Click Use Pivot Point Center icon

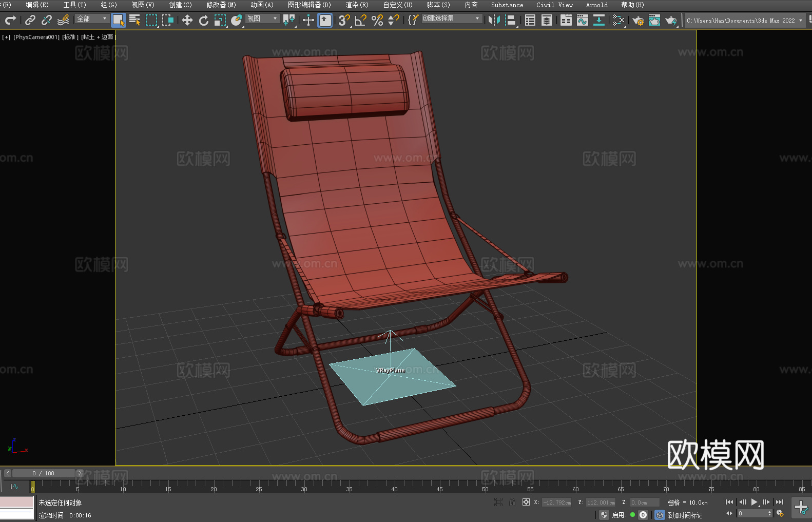click(289, 20)
